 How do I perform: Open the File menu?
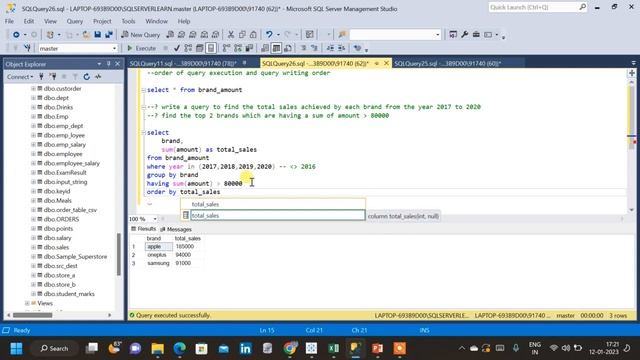tap(9, 21)
